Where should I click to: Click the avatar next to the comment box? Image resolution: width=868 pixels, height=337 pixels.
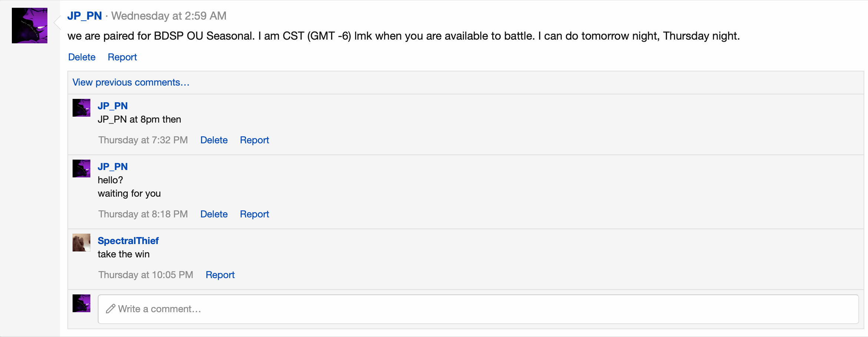81,303
